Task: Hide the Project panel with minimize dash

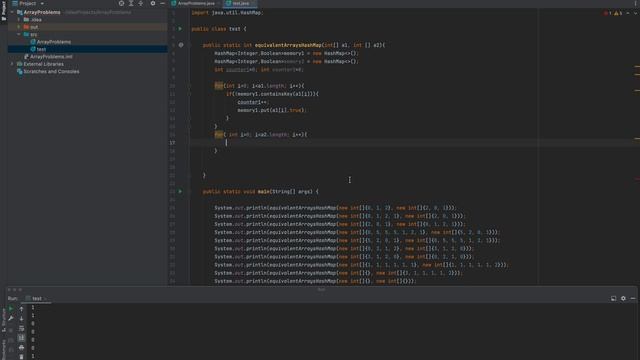Action: (x=162, y=3)
